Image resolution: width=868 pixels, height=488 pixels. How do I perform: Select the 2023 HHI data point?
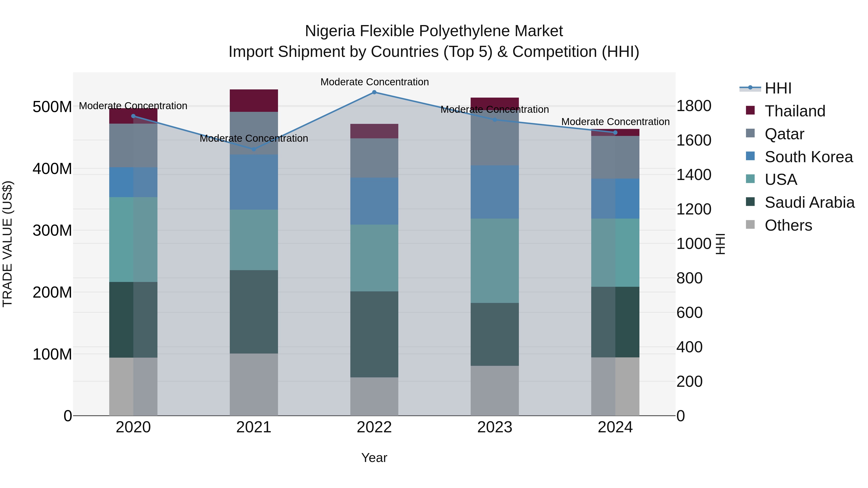[495, 120]
